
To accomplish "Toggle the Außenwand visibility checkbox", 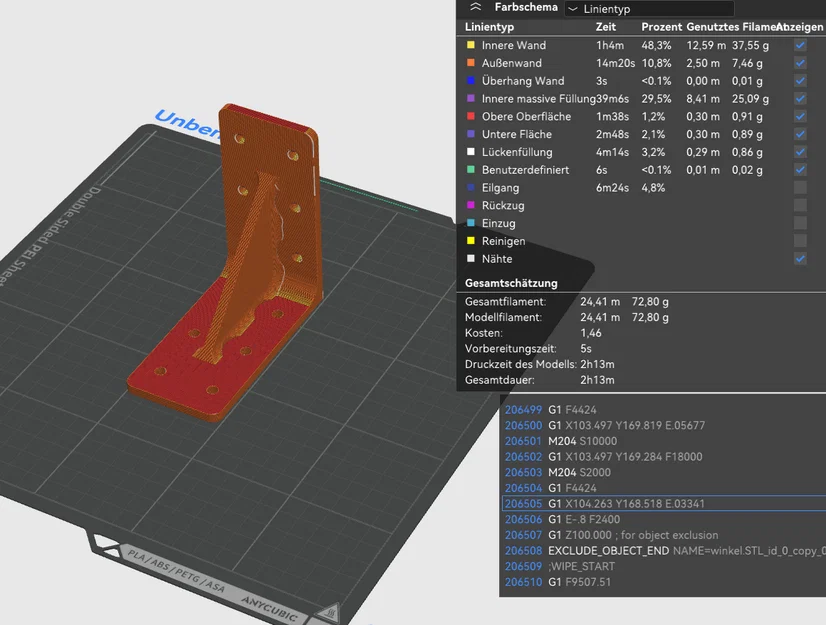I will click(x=800, y=63).
